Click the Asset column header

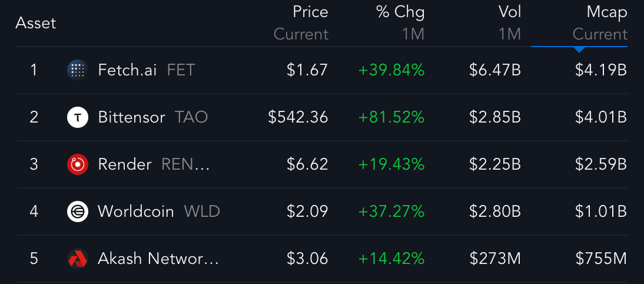tap(35, 23)
